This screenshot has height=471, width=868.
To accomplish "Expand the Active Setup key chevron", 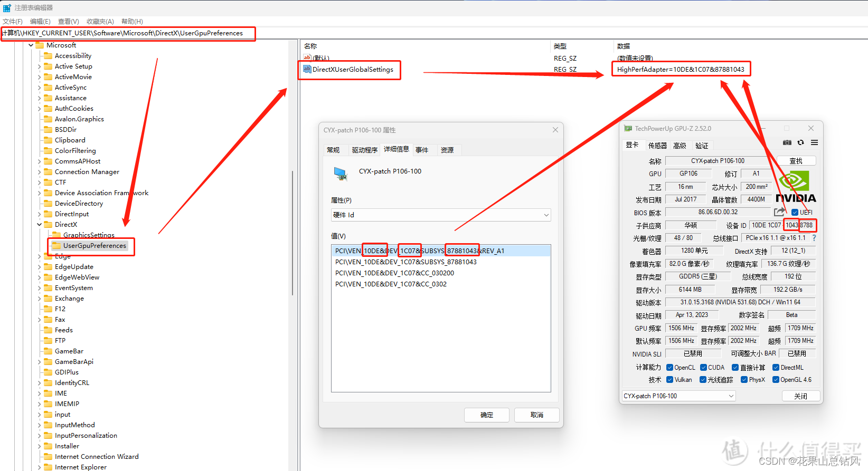I will pyautogui.click(x=39, y=66).
